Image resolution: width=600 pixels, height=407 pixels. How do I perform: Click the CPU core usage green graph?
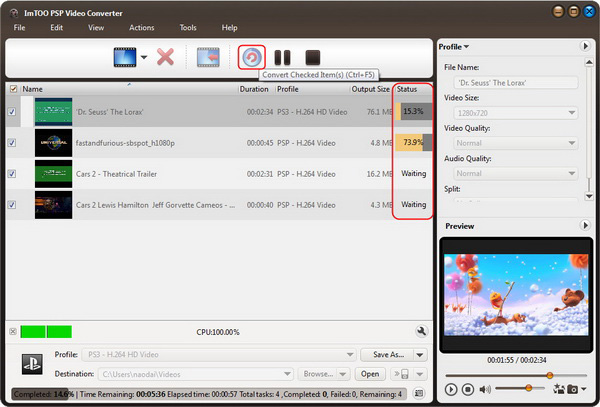(x=46, y=332)
